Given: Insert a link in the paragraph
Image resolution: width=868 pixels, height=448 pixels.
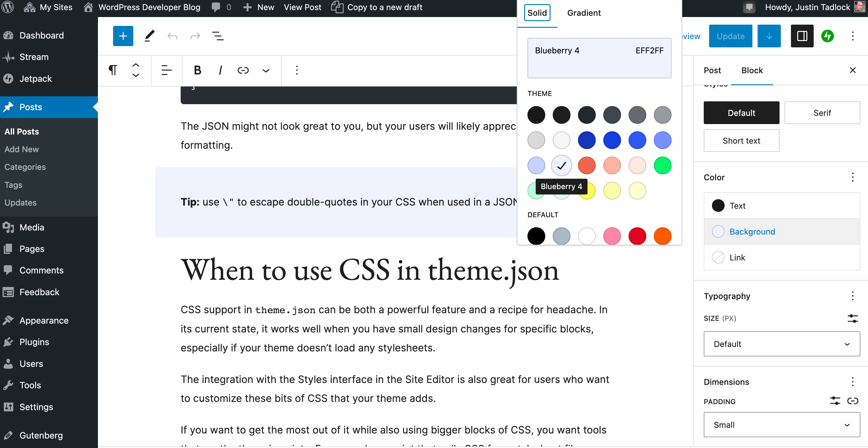Looking at the screenshot, I should (x=243, y=70).
